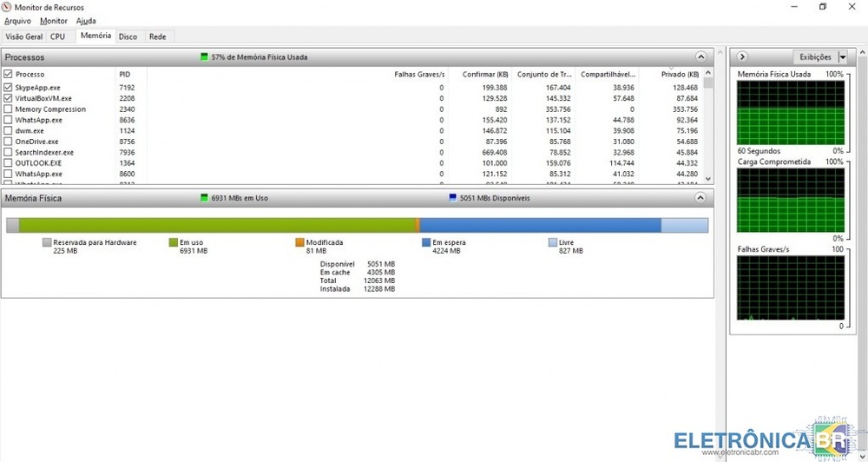Collapse the Processos section
This screenshot has height=462, width=868.
700,57
